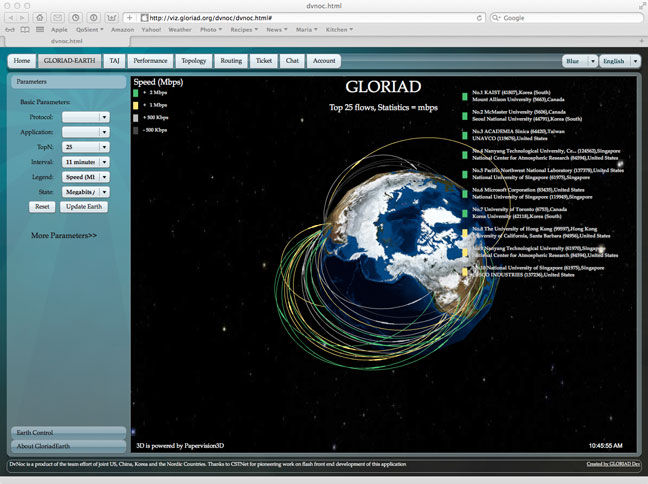Click the Google search field
The image size is (648, 484).
coord(567,18)
